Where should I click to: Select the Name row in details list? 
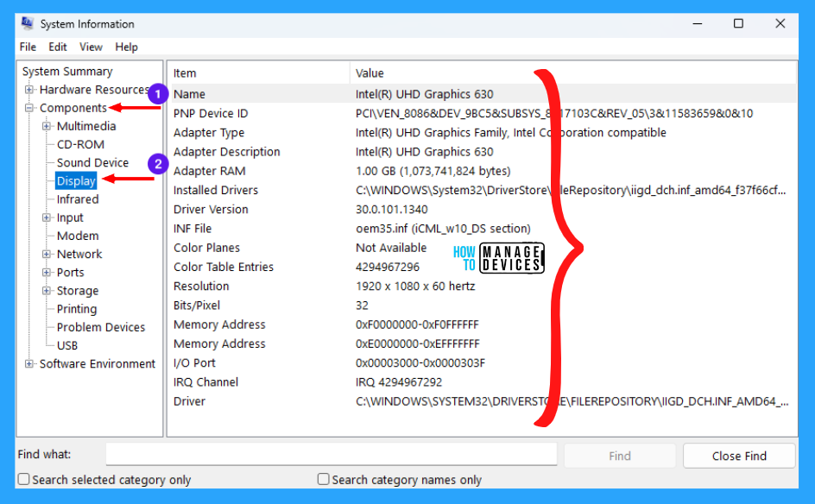pos(483,94)
